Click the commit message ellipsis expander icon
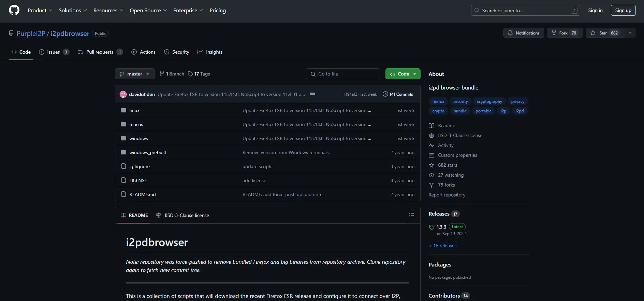 pos(312,94)
